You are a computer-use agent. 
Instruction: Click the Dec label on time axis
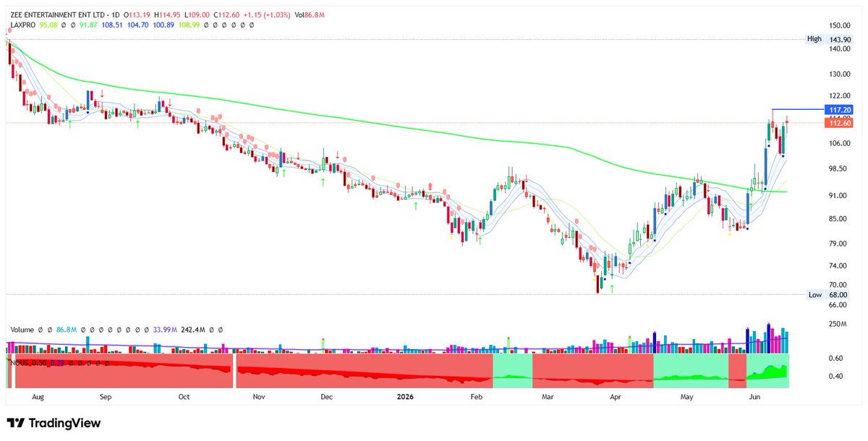tap(326, 397)
